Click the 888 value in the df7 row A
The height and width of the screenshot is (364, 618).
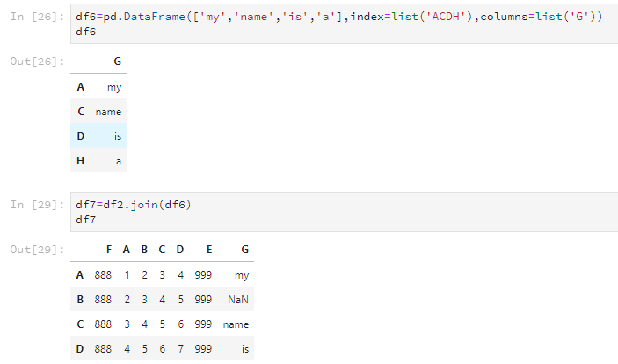pyautogui.click(x=104, y=275)
